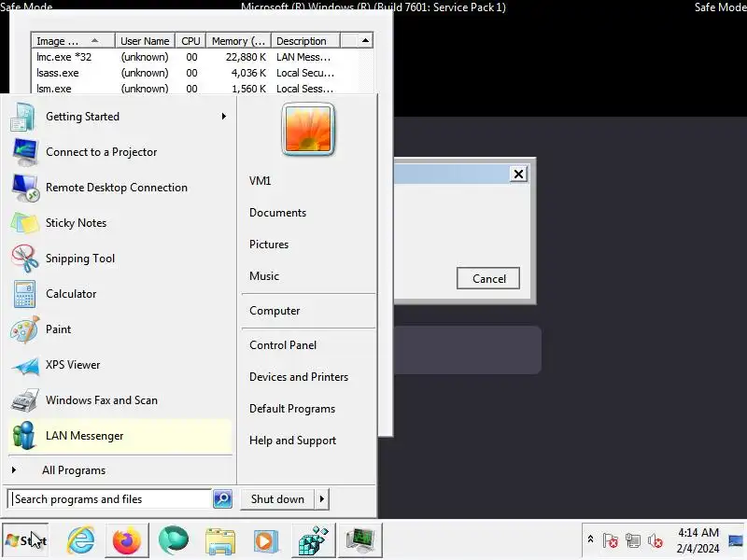The image size is (747, 560).
Task: Click the Remote Desktop Connection icon
Action: pos(25,188)
